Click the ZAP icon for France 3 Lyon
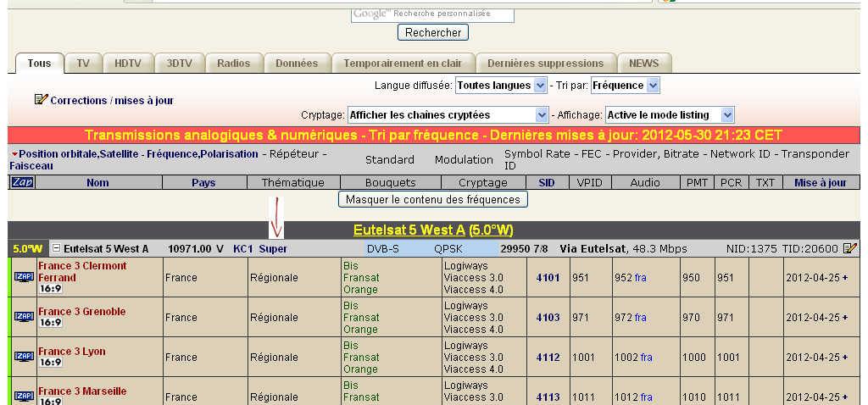Viewport: 868px width, 405px height. (x=24, y=357)
